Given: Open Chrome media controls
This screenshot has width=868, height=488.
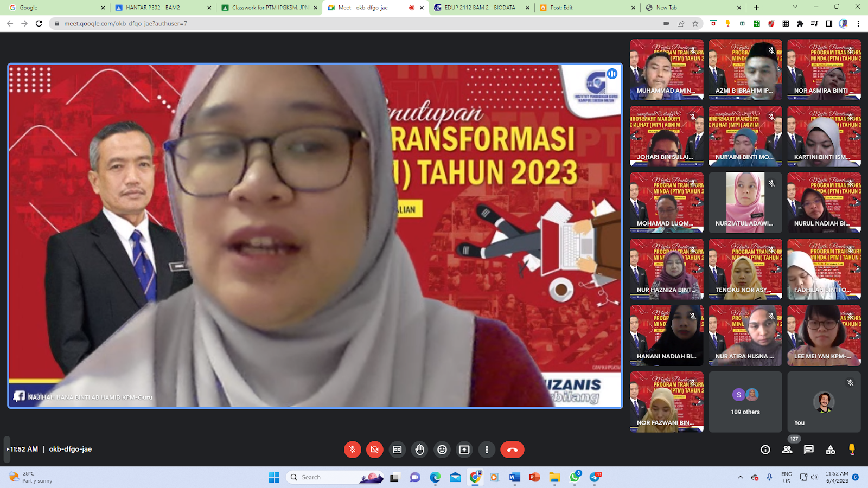Looking at the screenshot, I should [814, 23].
